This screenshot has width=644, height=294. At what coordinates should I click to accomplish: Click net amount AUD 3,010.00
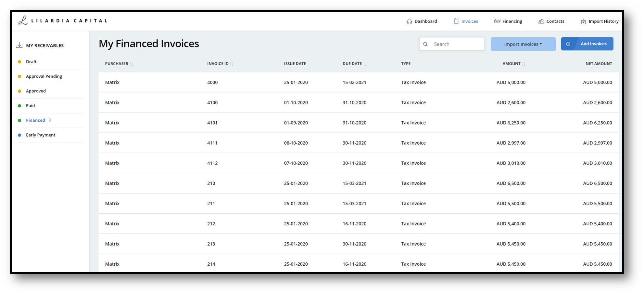click(x=598, y=163)
